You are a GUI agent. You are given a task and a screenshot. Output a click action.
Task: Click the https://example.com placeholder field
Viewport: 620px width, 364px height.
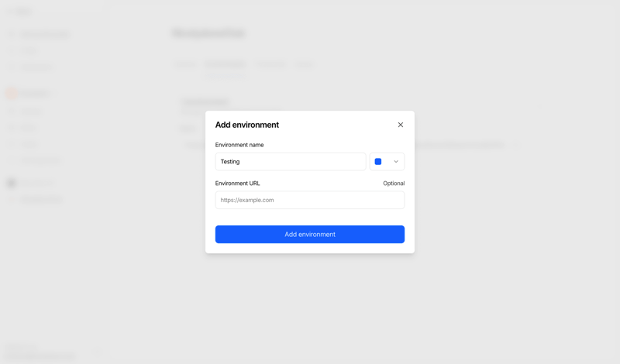310,200
